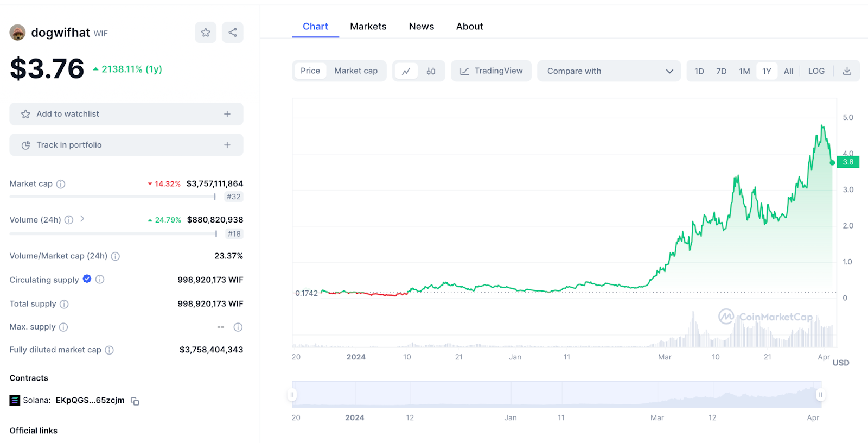Viewport: 868px width, 443px height.
Task: Click the Official links heading
Action: 34,431
